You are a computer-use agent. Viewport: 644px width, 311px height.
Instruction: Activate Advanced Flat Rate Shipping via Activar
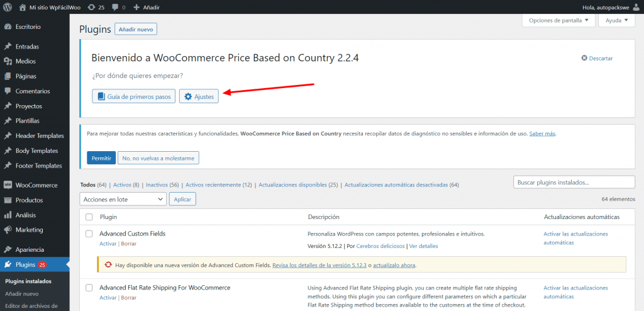[x=108, y=297]
